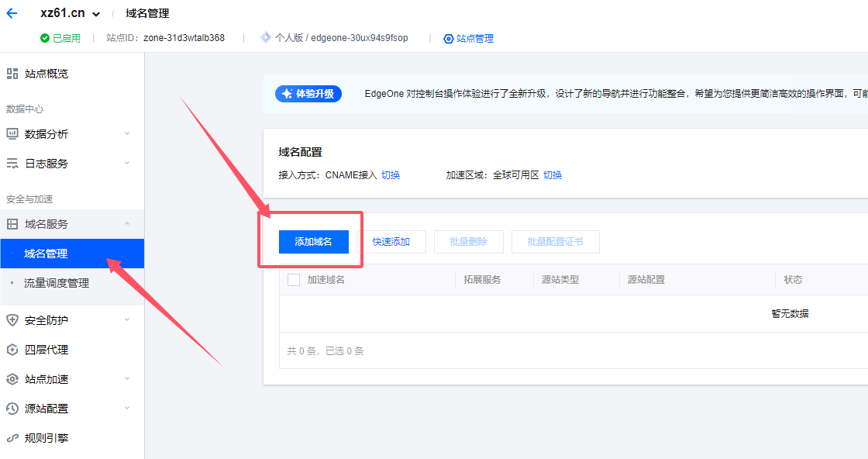Expand the 日志服务 menu chevron
The width and height of the screenshot is (868, 459).
coord(127,164)
